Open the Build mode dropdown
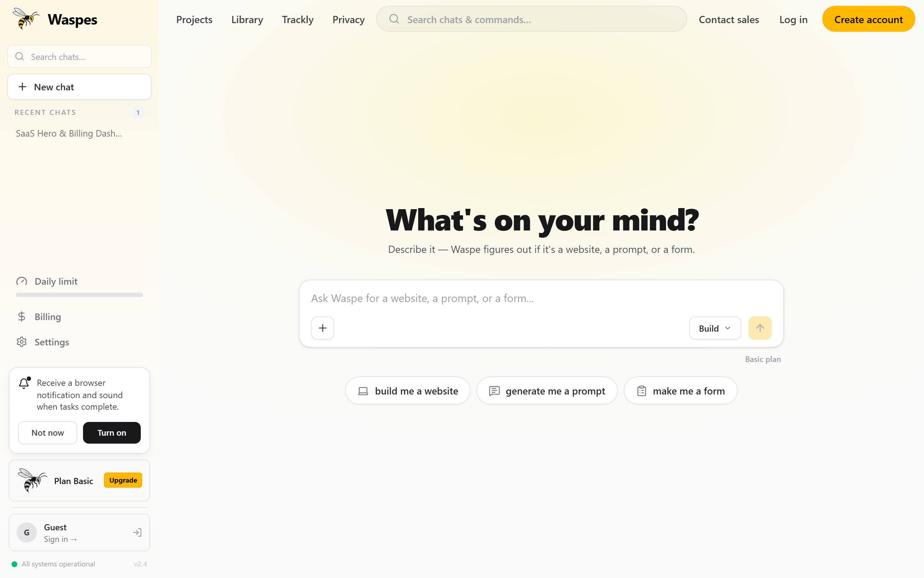 point(715,328)
